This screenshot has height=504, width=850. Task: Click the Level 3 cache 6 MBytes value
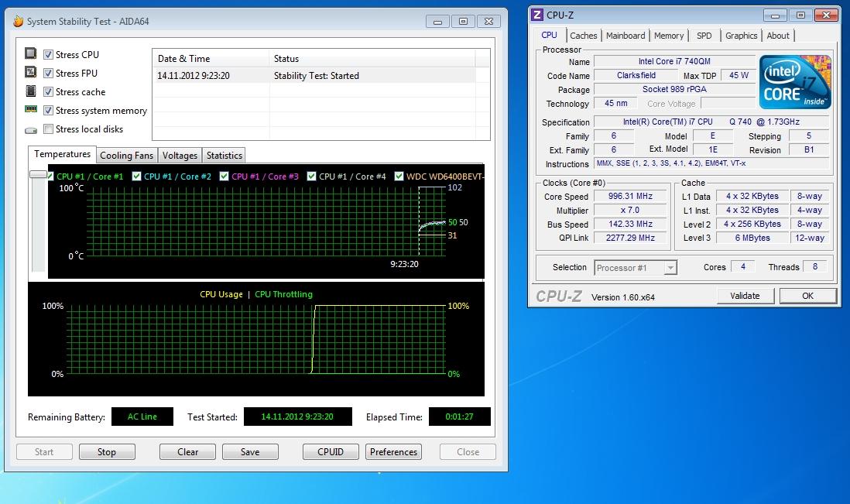(752, 238)
